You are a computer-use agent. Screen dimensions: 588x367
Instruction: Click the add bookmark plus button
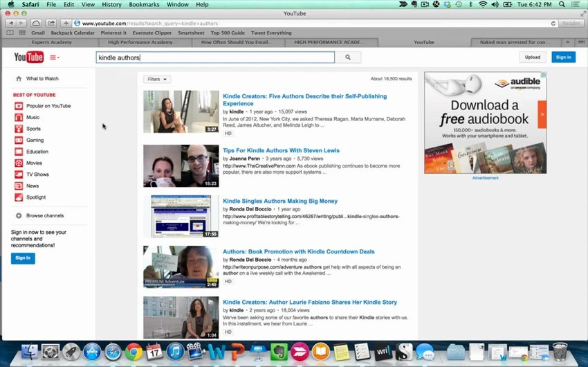pyautogui.click(x=66, y=24)
